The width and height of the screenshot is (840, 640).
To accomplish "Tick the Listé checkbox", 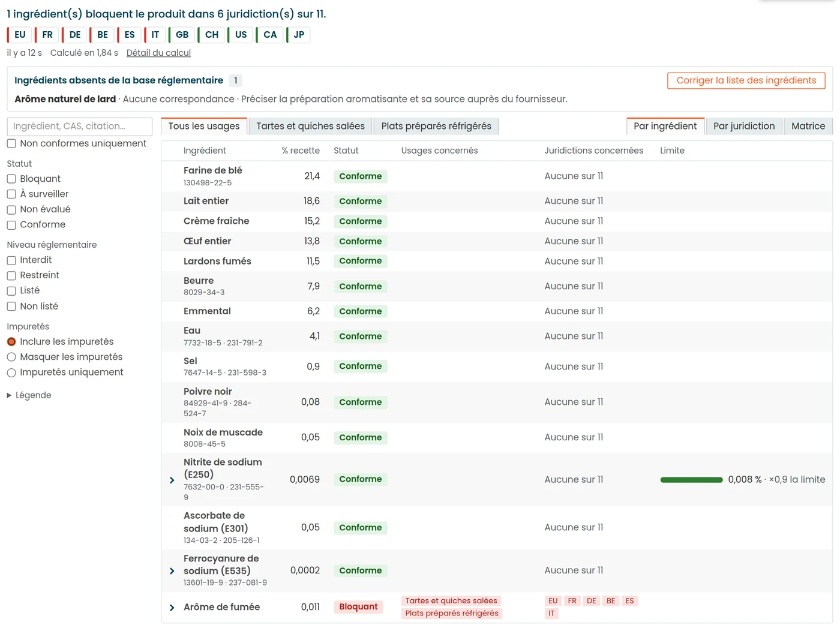I will (11, 291).
